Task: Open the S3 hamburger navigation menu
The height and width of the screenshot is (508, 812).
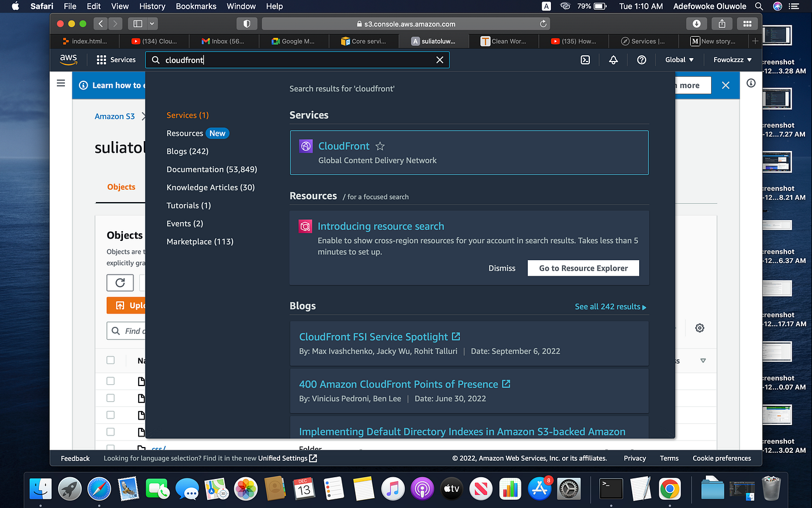Action: pos(61,84)
